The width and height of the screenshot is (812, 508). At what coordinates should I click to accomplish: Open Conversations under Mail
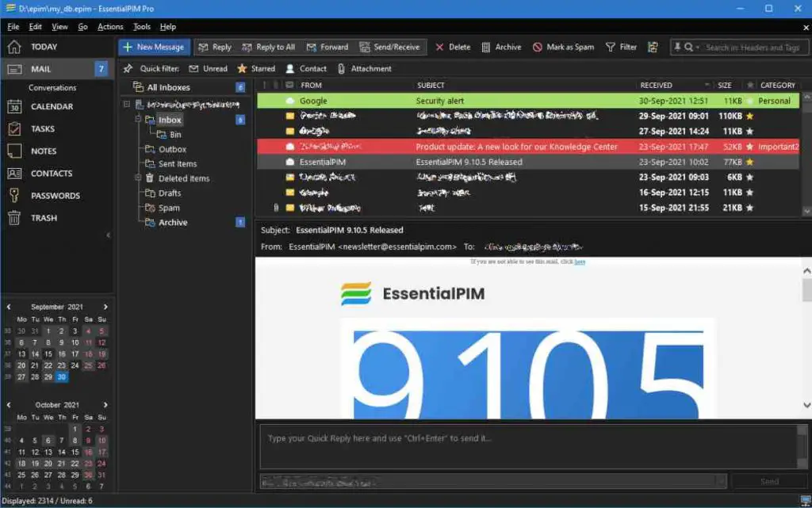coord(52,88)
